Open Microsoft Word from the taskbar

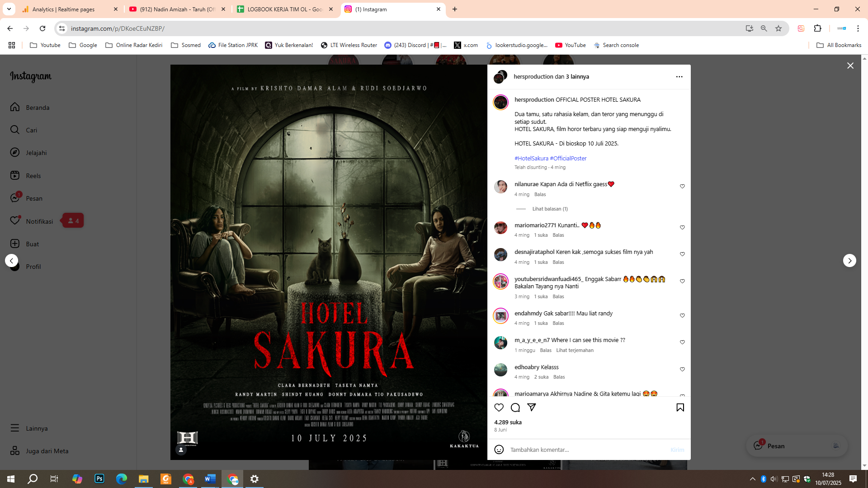[x=210, y=479]
